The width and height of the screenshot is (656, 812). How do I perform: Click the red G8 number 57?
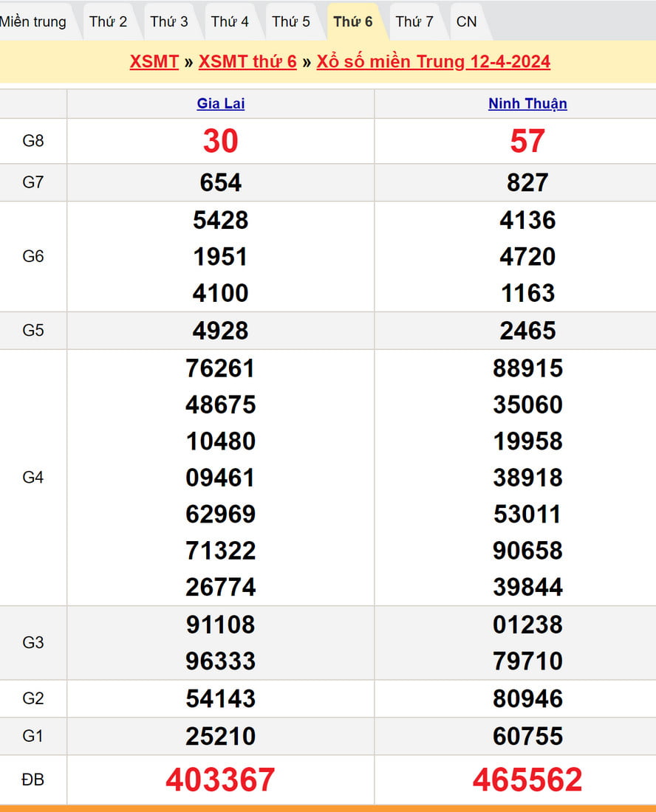(x=527, y=141)
